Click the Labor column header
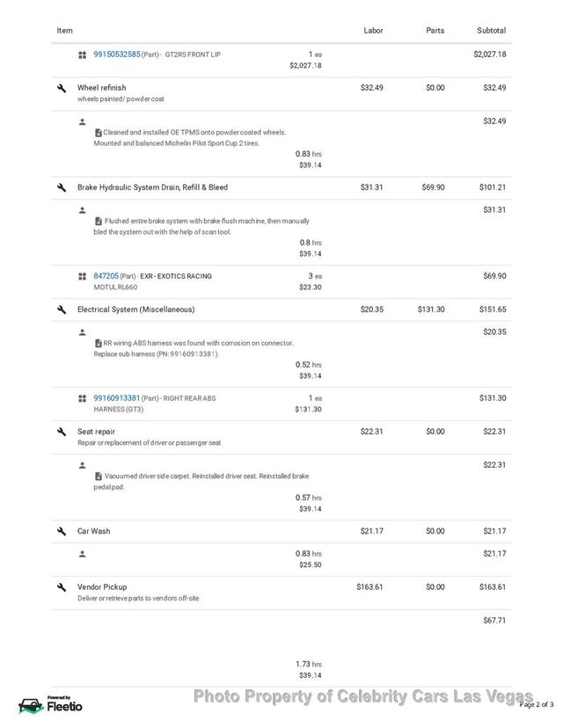 coord(373,31)
